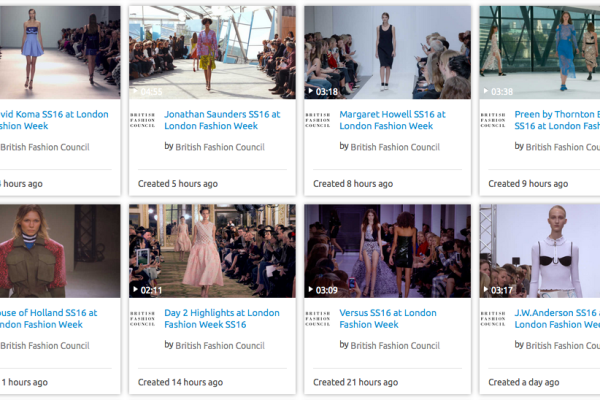Hit play icon on J.W.Anderson video thumbnail
Screen dimensions: 600x400
pyautogui.click(x=486, y=290)
